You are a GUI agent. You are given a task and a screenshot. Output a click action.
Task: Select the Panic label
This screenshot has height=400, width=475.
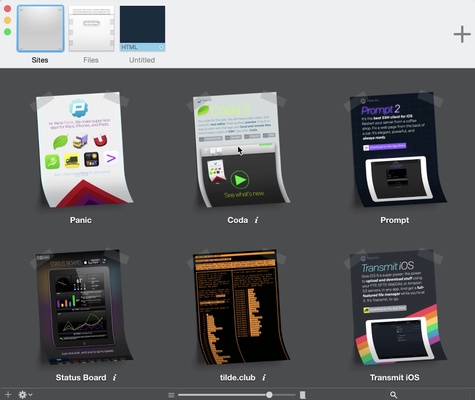pos(81,220)
